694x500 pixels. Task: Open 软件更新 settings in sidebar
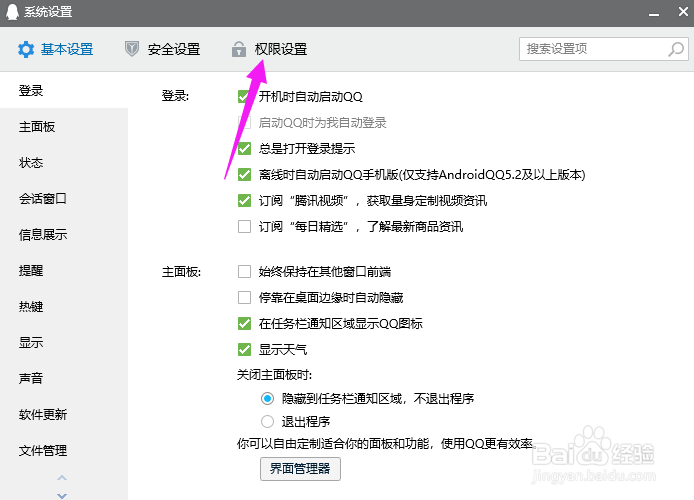tap(64, 414)
